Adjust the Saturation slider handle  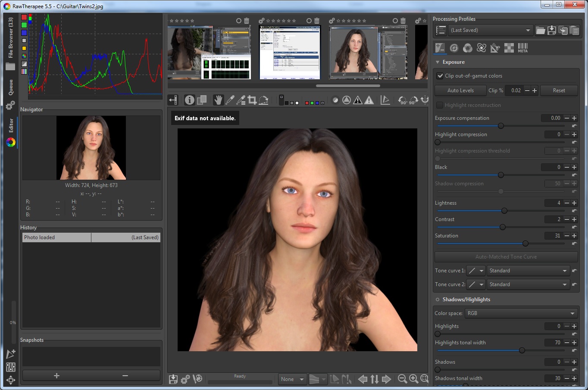[525, 243]
